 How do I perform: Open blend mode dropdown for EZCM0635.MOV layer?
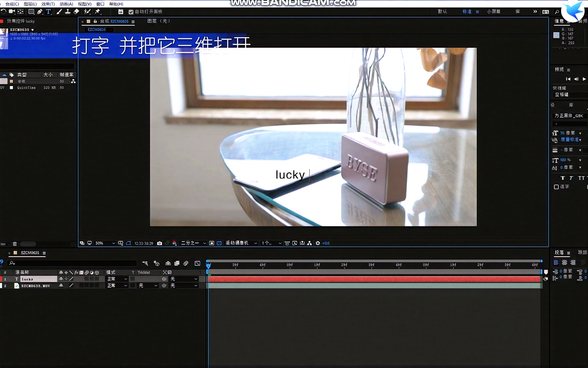[117, 286]
